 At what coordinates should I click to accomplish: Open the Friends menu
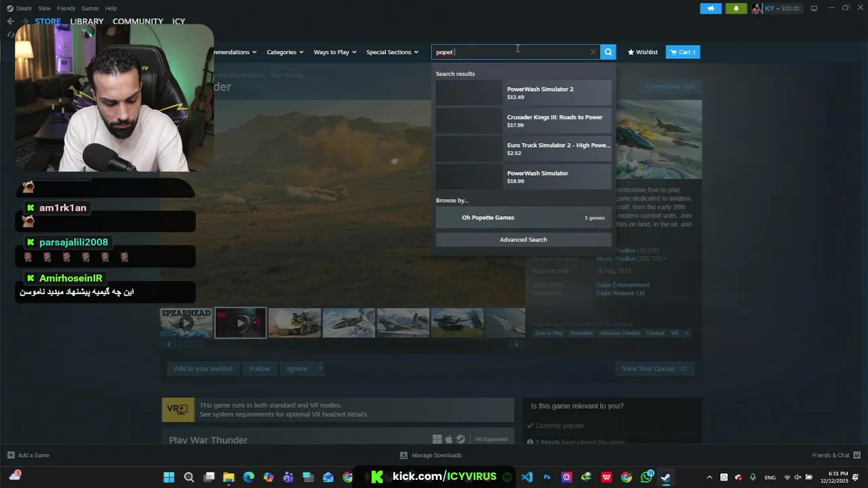click(66, 8)
